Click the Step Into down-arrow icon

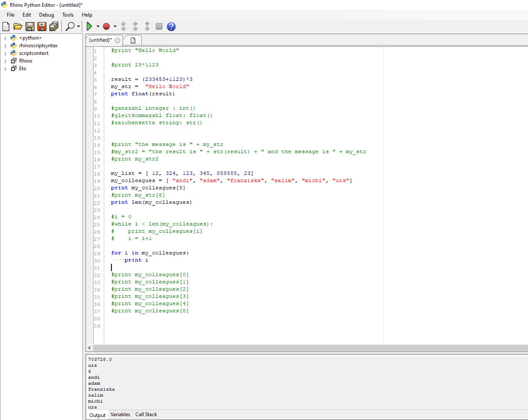pos(123,26)
